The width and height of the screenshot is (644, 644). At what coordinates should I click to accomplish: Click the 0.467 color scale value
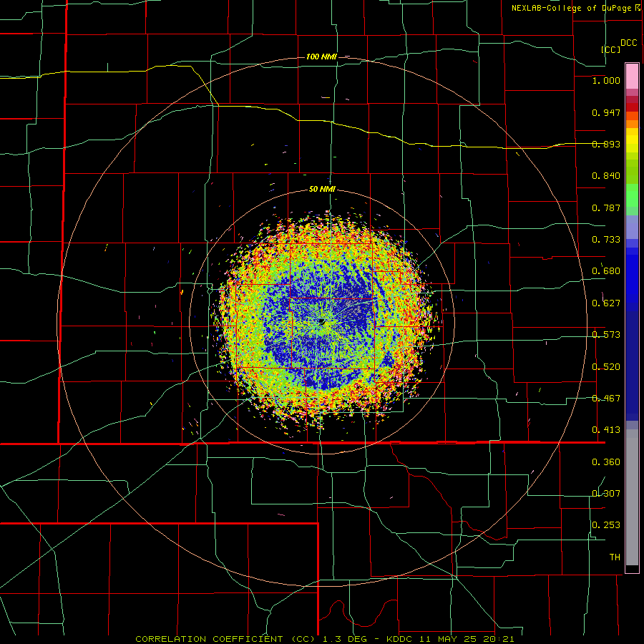coord(606,399)
